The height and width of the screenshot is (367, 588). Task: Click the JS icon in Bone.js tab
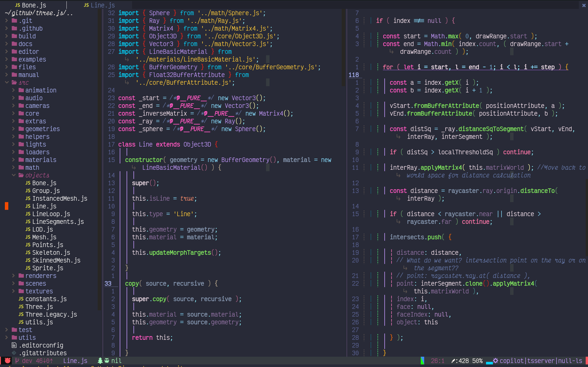[x=17, y=5]
